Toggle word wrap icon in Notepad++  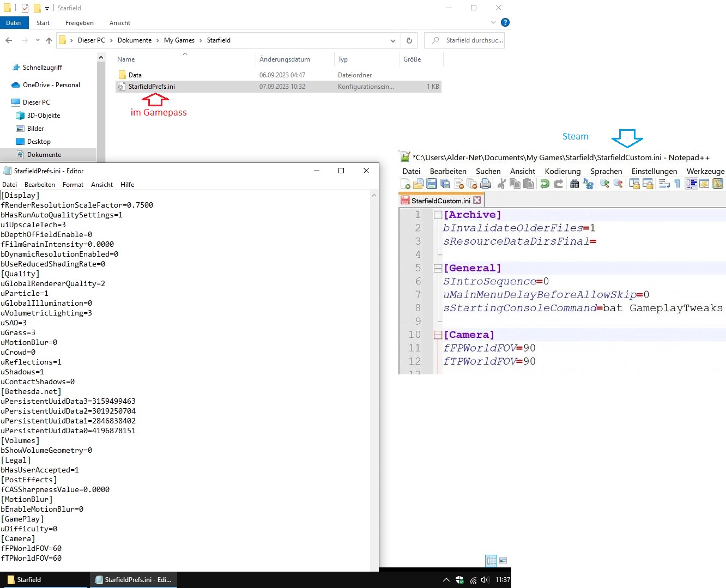[x=664, y=184]
